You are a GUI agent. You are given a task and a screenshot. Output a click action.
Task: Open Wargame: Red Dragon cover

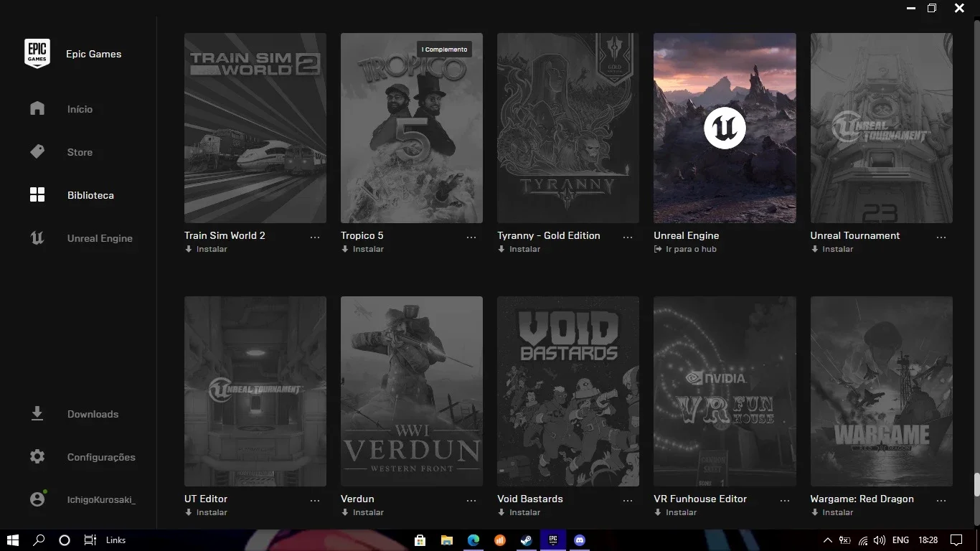(x=882, y=392)
